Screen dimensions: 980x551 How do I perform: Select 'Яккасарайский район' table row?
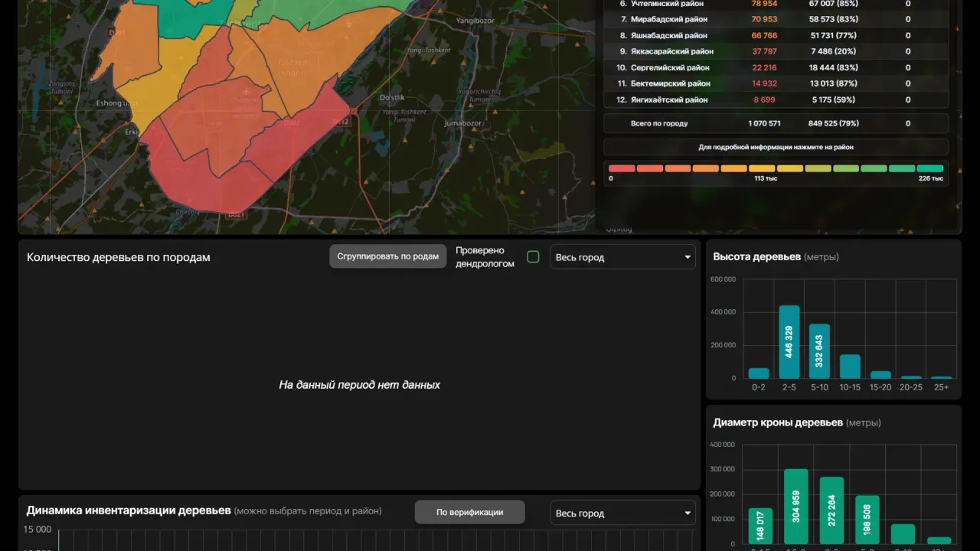776,51
